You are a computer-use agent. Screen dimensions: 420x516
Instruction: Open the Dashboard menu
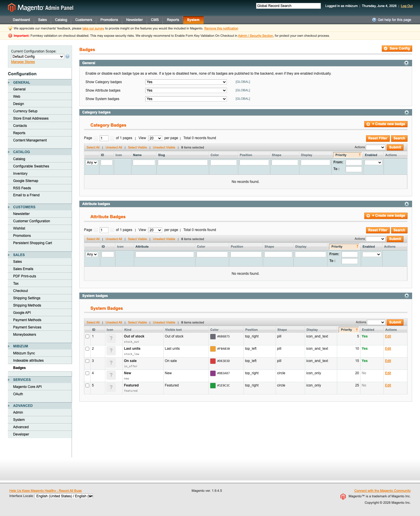21,20
